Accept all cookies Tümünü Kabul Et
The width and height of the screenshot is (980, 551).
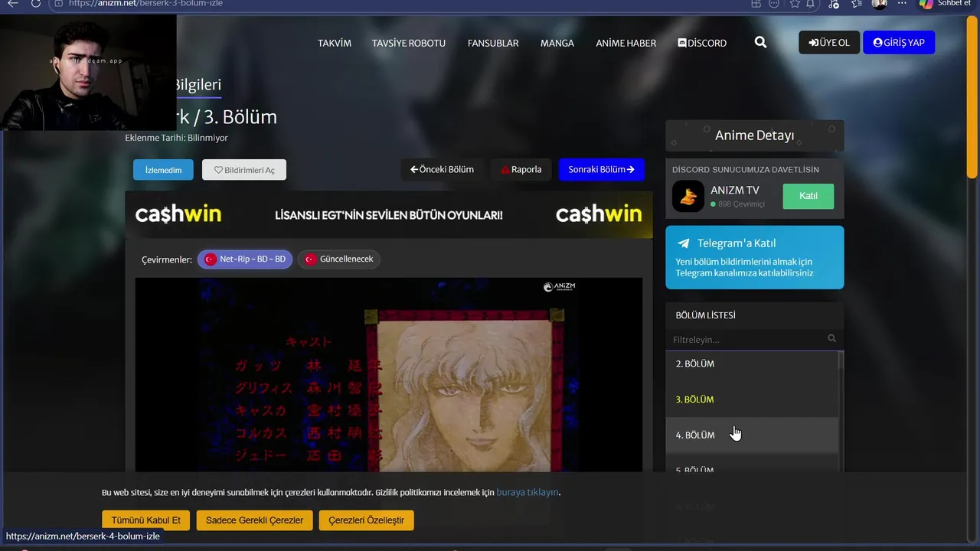coord(146,520)
